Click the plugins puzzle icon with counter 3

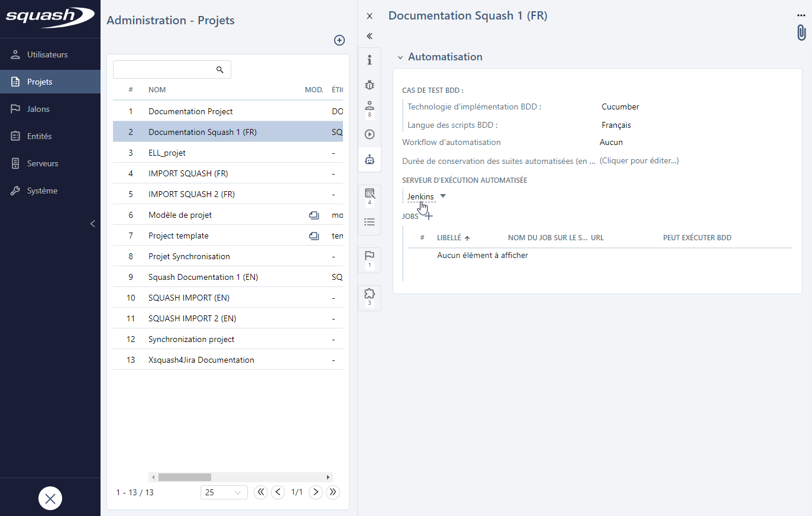(x=369, y=296)
